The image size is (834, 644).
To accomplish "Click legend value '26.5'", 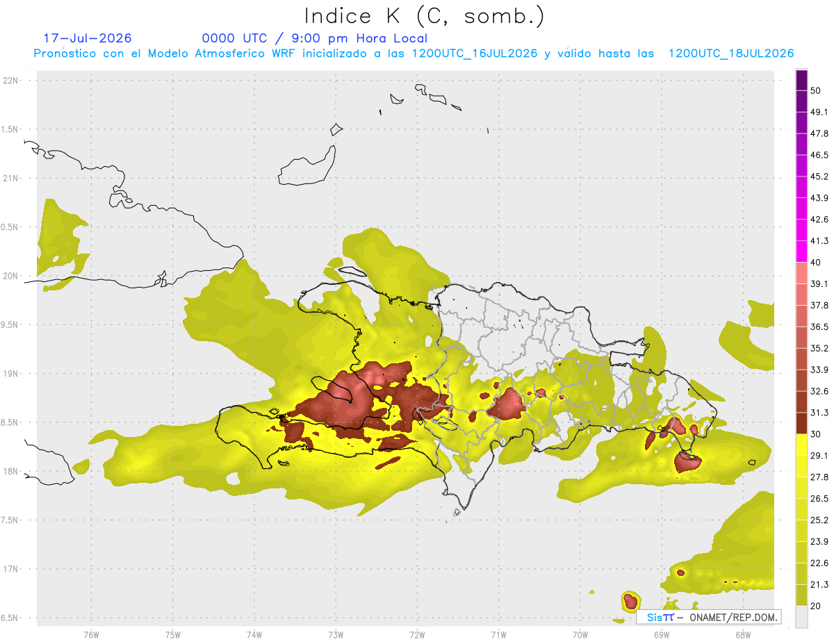I will tap(819, 499).
